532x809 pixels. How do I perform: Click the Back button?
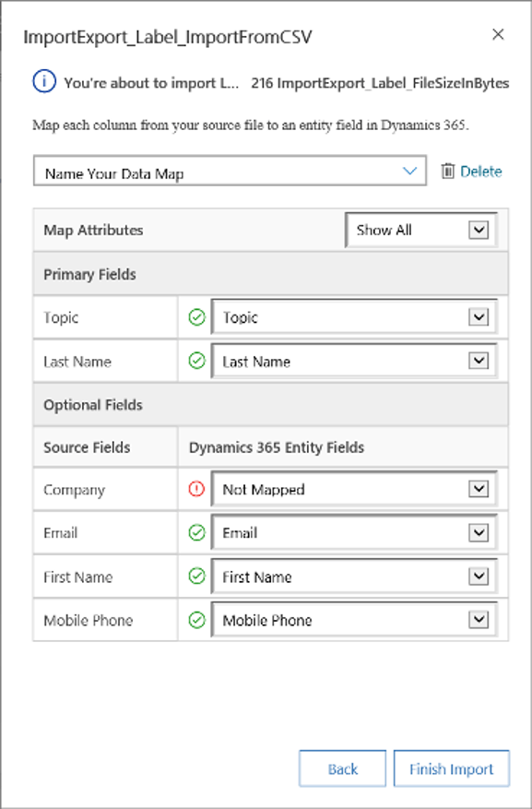pos(342,767)
